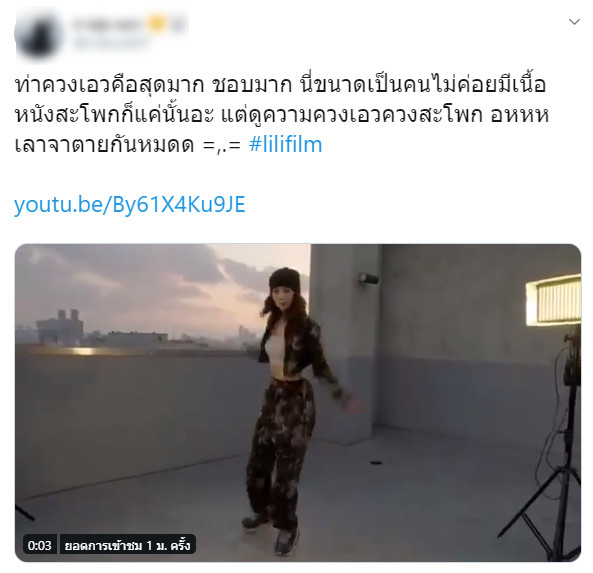Image resolution: width=593 pixels, height=573 pixels.
Task: Click the blurred profile avatar picture
Action: click(38, 35)
